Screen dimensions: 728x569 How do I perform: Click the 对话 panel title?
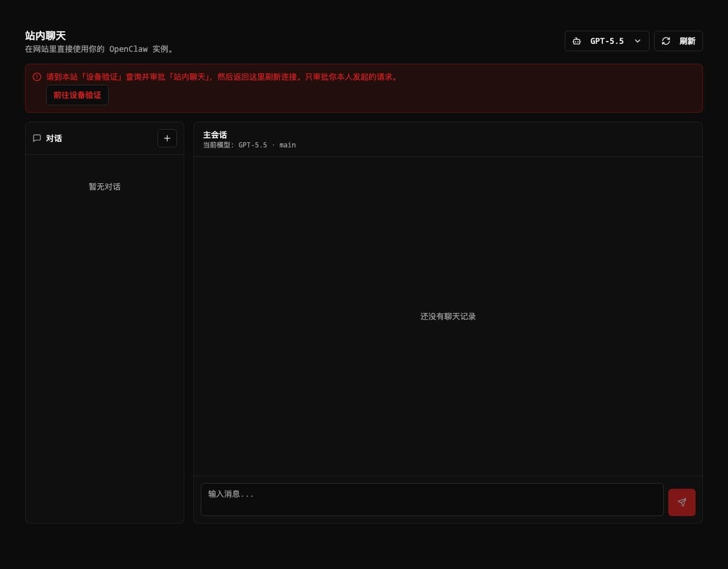tap(54, 138)
